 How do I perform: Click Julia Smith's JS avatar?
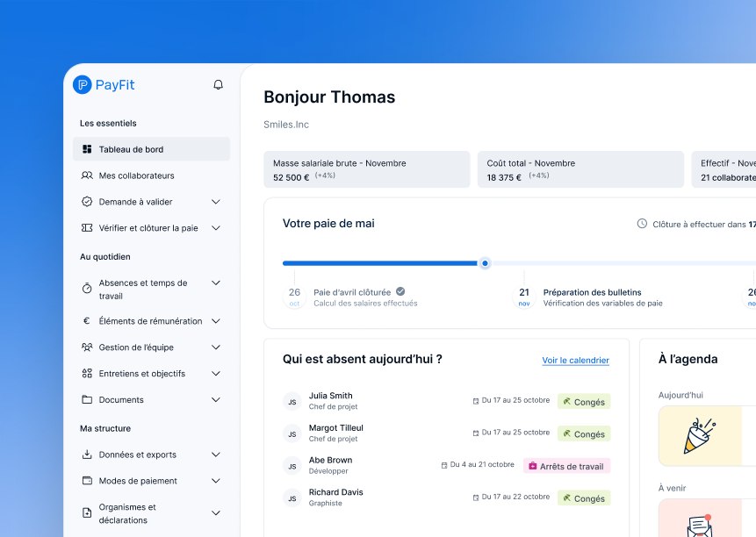[292, 402]
